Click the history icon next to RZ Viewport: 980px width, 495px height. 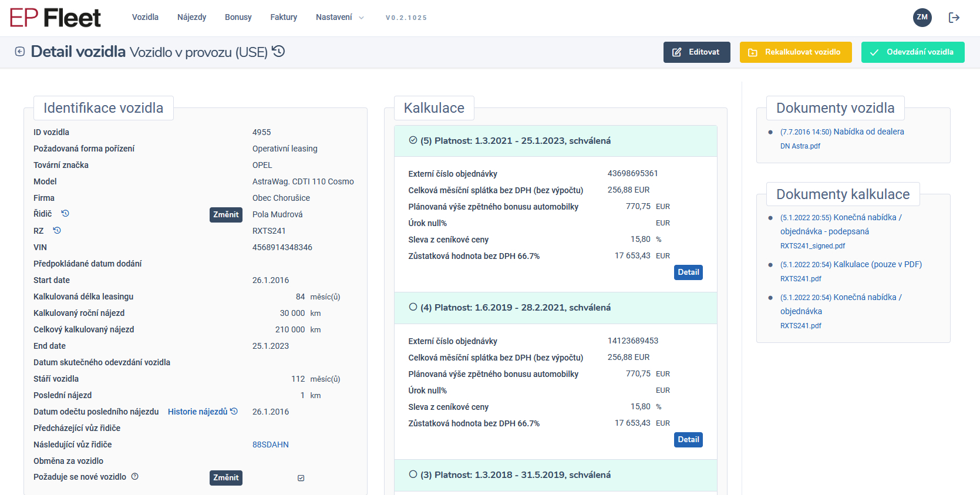[57, 231]
